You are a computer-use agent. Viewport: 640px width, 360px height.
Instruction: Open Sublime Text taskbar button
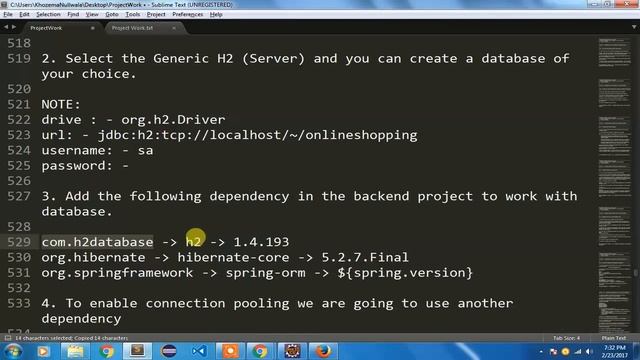point(138,351)
